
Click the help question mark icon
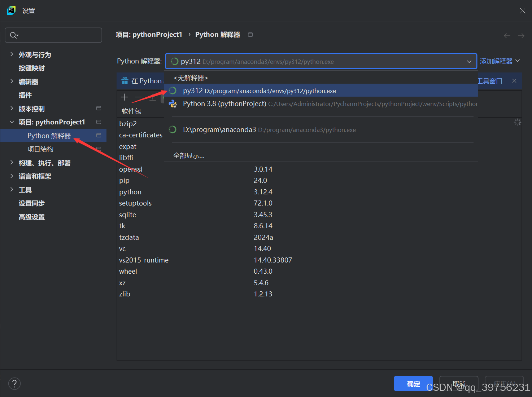(x=14, y=383)
